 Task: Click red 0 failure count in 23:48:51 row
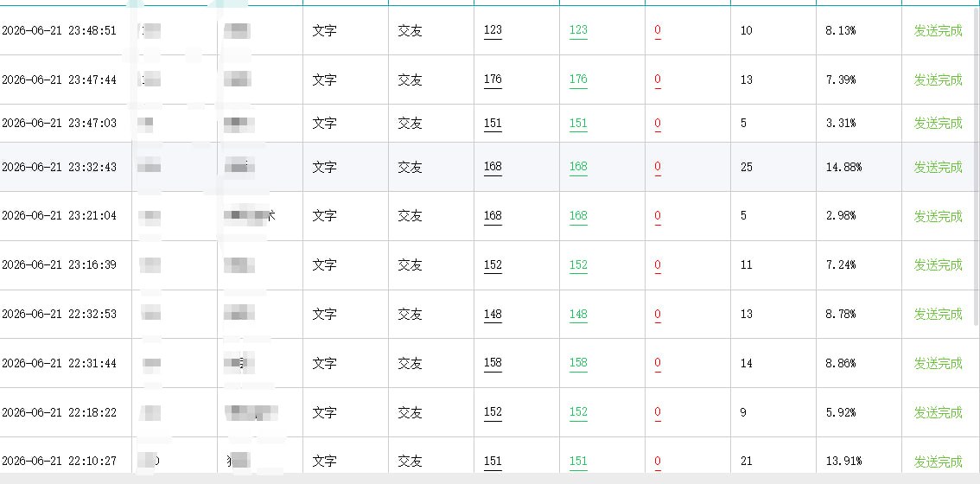click(658, 30)
